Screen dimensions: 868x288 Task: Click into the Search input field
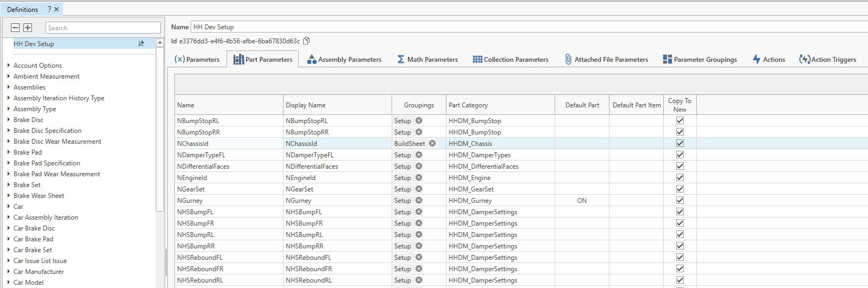point(103,28)
